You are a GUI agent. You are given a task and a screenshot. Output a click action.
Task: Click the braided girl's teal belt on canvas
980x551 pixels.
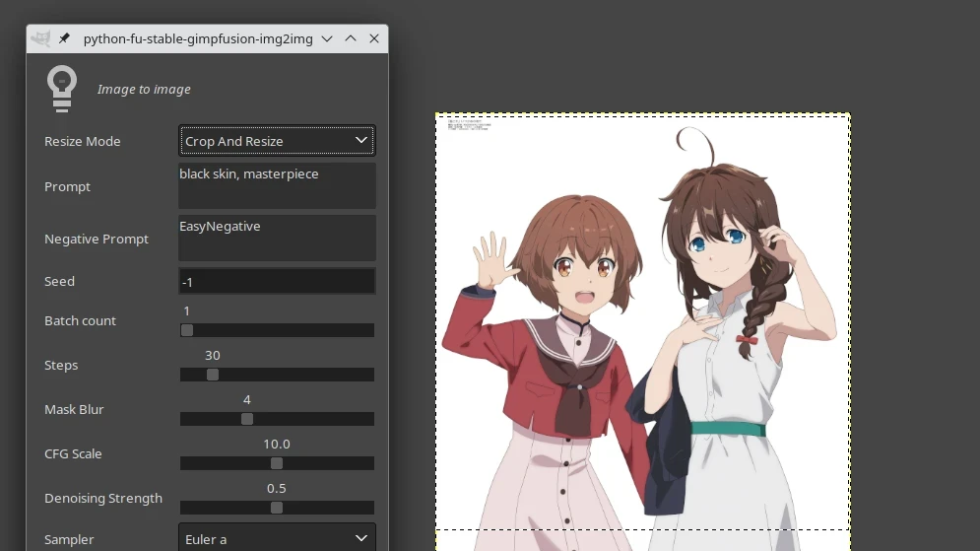(728, 429)
